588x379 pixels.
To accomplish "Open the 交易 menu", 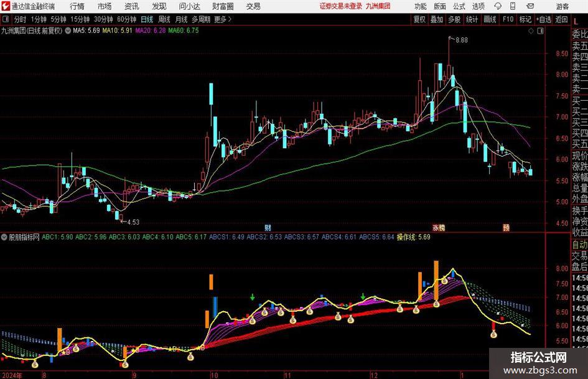I will point(253,6).
